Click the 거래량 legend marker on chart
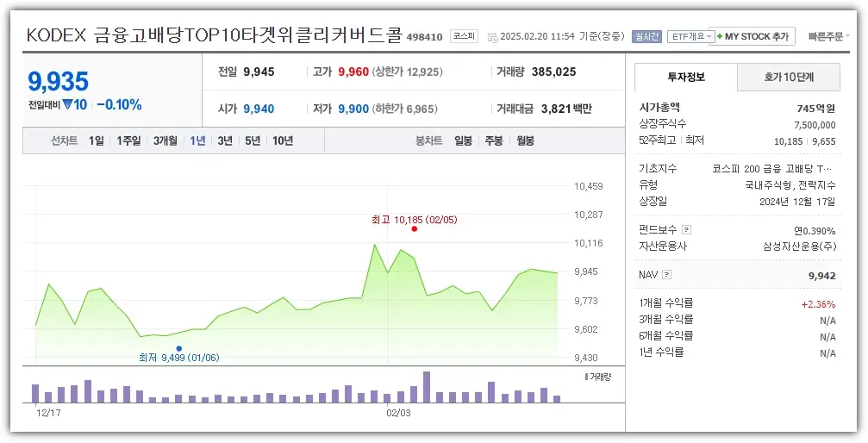Viewport: 868px width, 443px height. click(x=587, y=377)
